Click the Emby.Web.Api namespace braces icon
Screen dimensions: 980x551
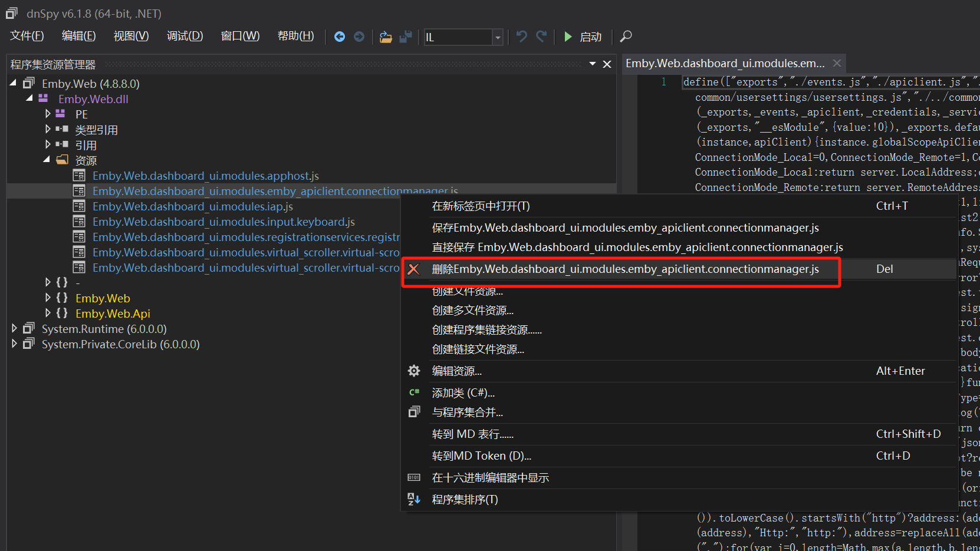click(x=62, y=313)
